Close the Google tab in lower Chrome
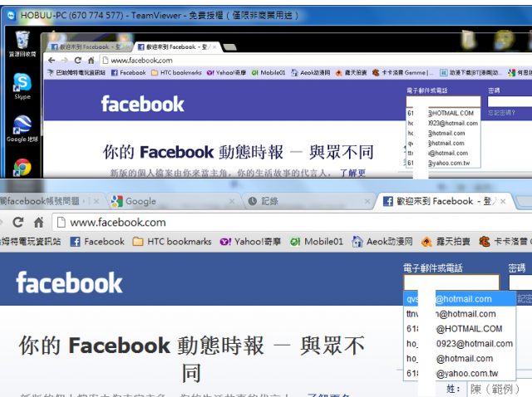The image size is (532, 397). pyautogui.click(x=232, y=201)
